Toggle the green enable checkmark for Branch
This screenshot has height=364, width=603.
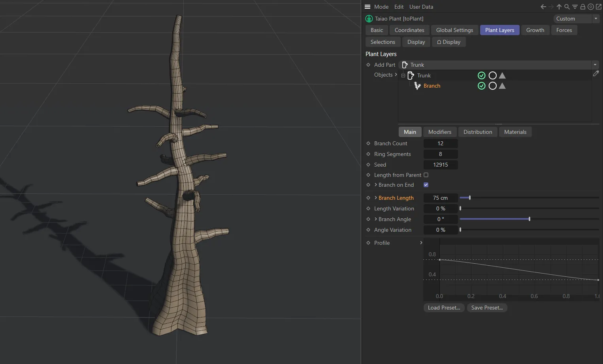(481, 86)
